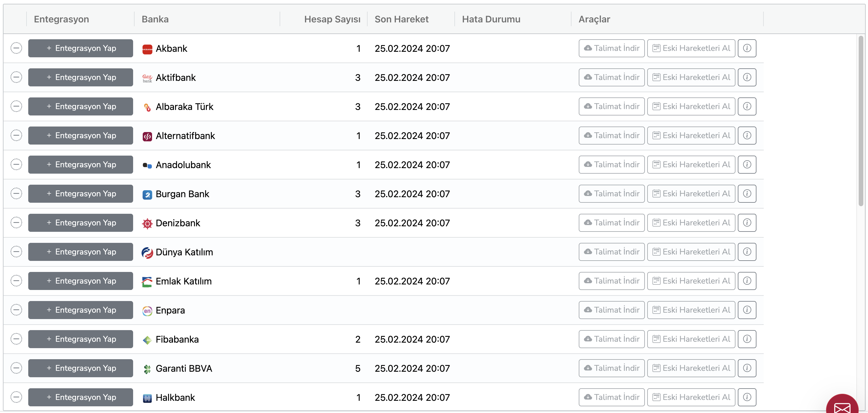The image size is (868, 413).
Task: Click the Halkbank logo icon
Action: [x=148, y=397]
